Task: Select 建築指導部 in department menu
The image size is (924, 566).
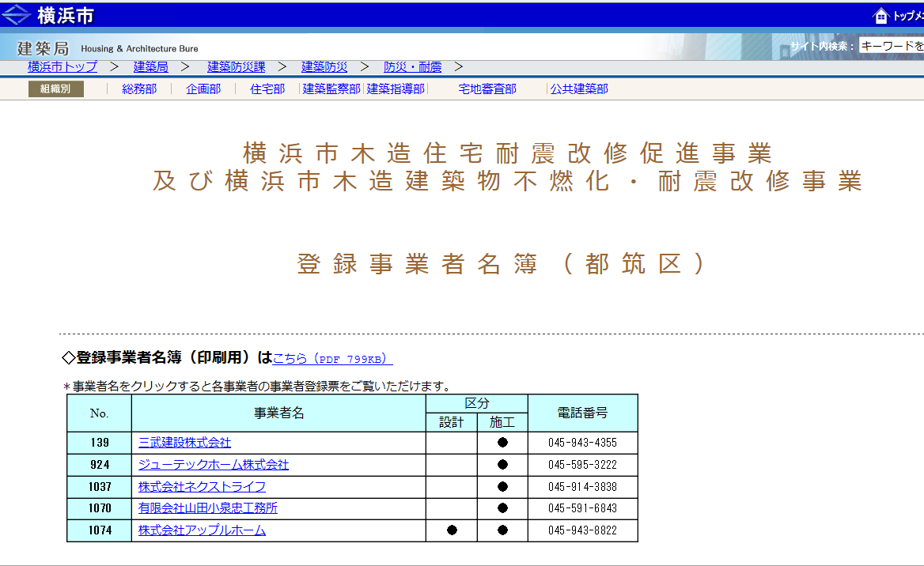Action: (x=396, y=89)
